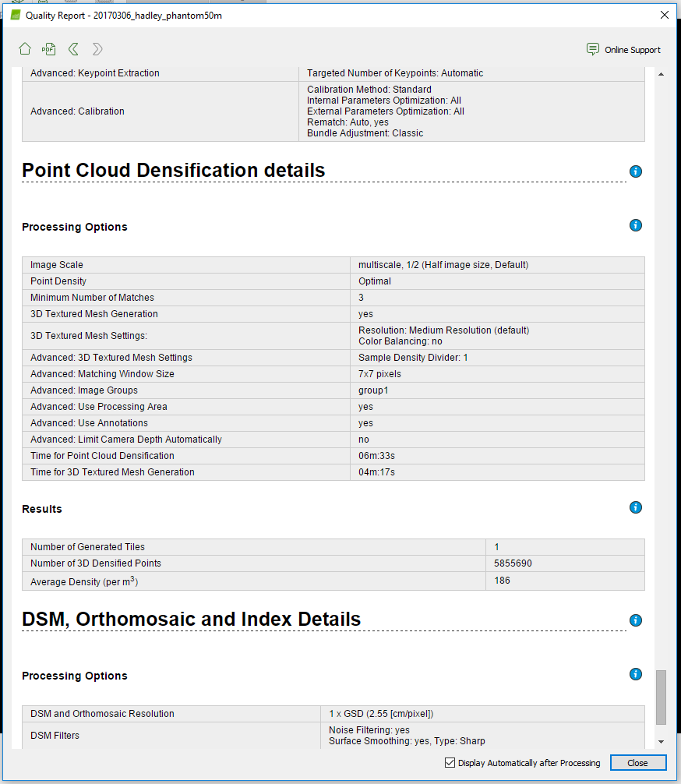Click '3D Textured Mesh Generation' label
This screenshot has height=784, width=681.
coord(94,314)
